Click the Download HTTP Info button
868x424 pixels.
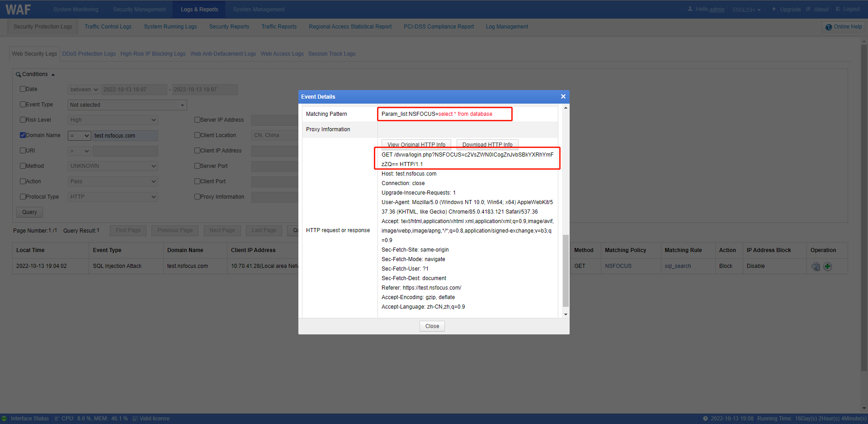pos(487,144)
